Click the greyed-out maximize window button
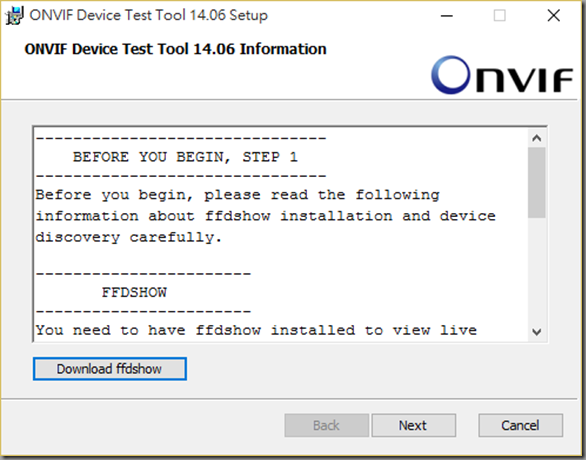The image size is (586, 460). click(500, 16)
